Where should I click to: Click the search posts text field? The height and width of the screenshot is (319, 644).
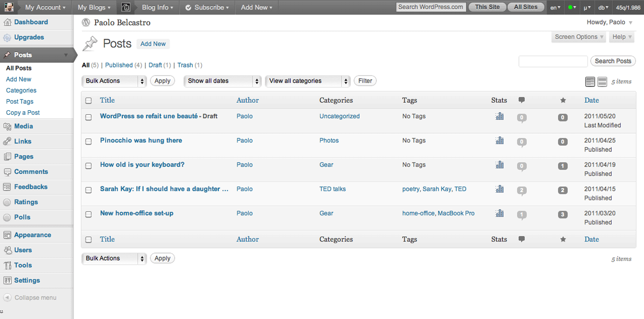[x=553, y=61]
